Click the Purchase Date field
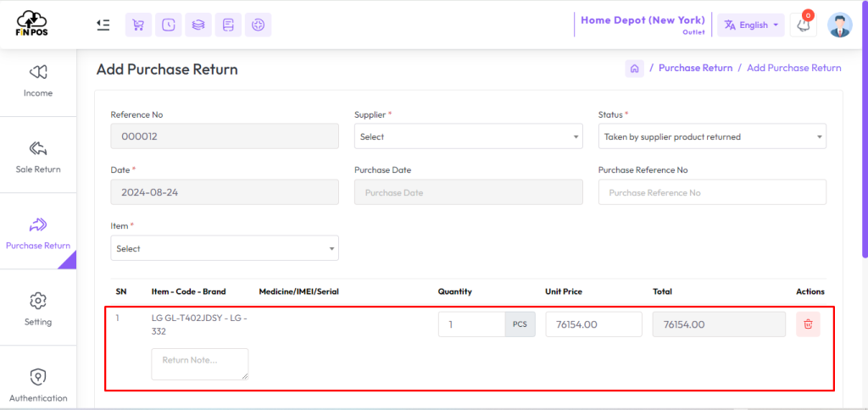Screen dimensions: 868x410 [468, 192]
